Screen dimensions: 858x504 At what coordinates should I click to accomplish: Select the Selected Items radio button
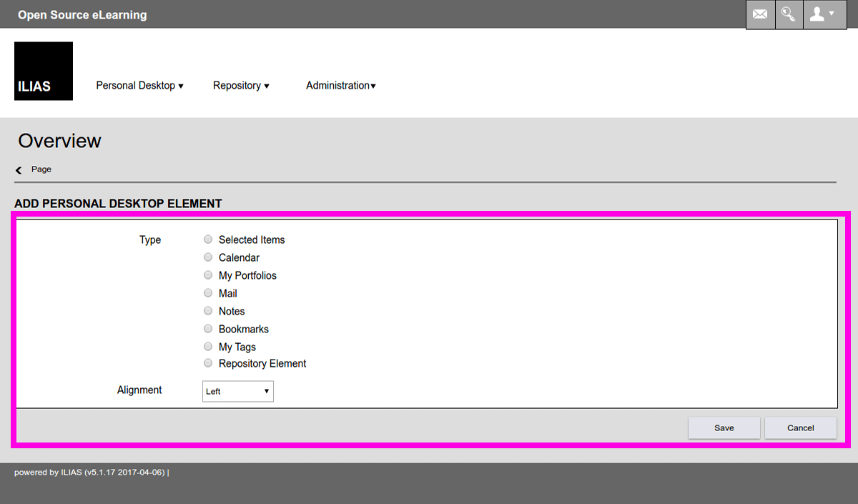pos(208,239)
